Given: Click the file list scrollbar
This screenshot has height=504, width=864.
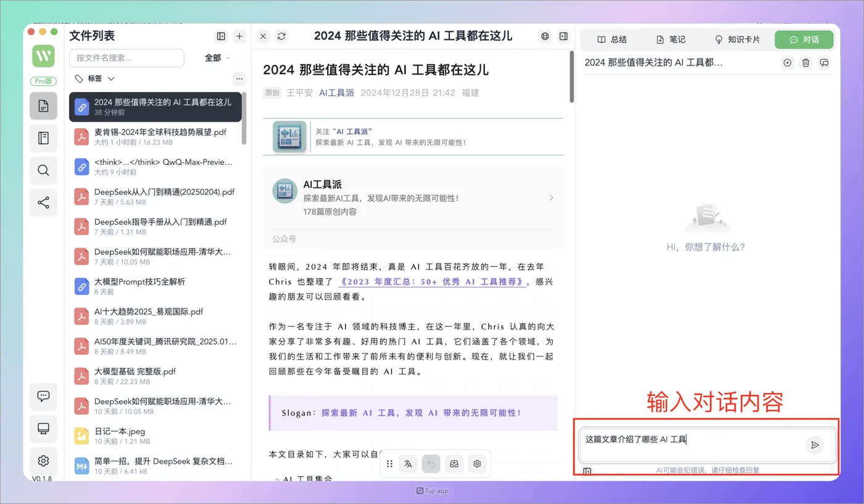Looking at the screenshot, I should tap(244, 117).
